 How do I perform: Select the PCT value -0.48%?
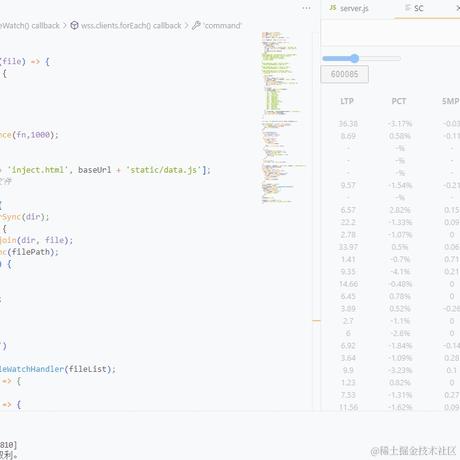coord(400,284)
